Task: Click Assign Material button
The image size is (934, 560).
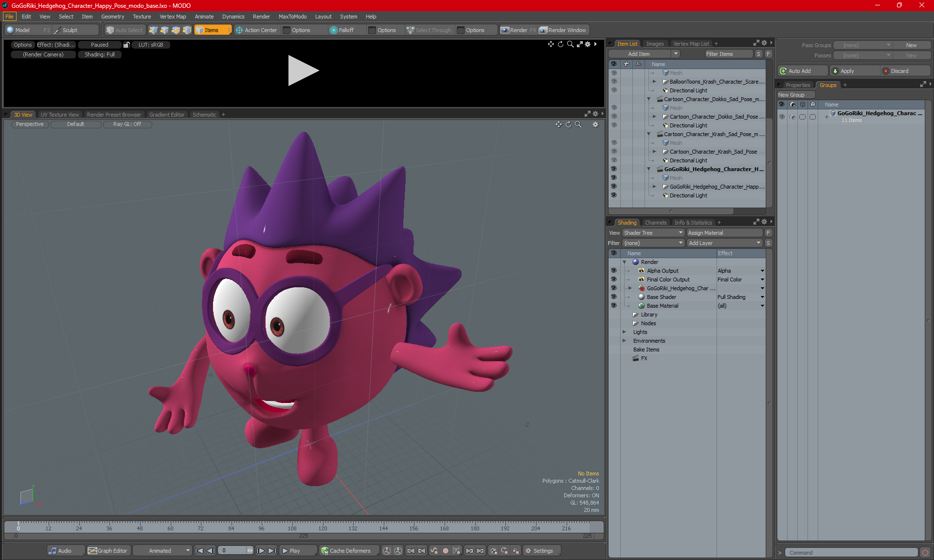Action: click(725, 233)
